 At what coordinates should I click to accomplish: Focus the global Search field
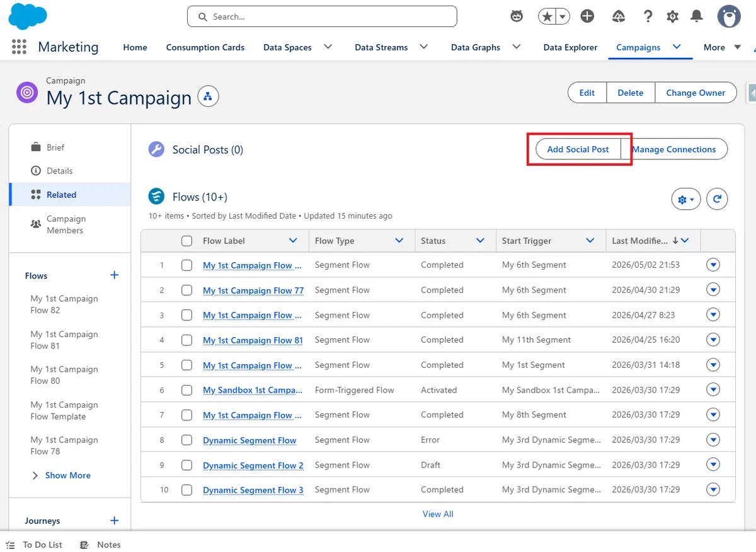coord(322,16)
